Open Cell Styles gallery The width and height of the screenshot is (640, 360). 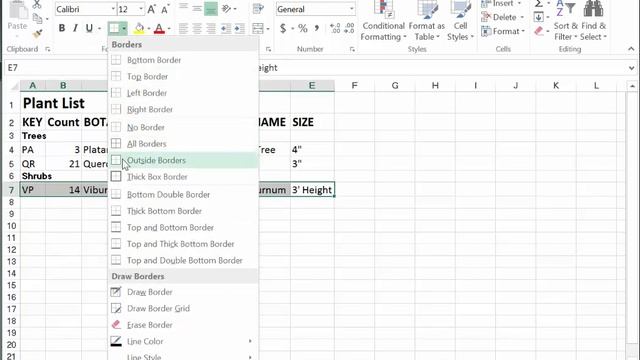(x=460, y=21)
